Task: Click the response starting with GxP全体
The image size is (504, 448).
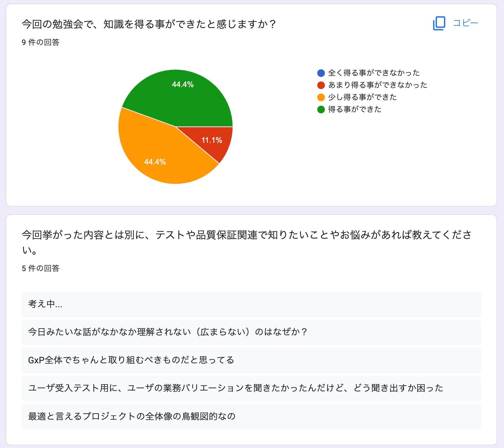Action: click(x=251, y=360)
